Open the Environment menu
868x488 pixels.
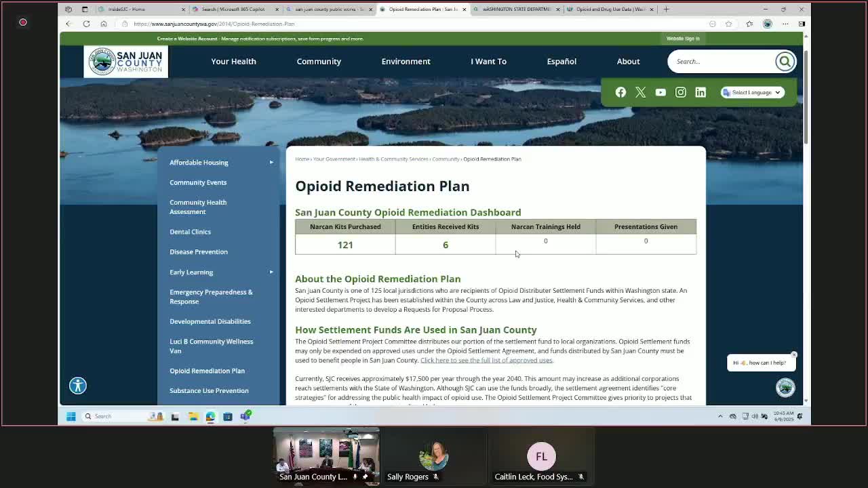(406, 61)
